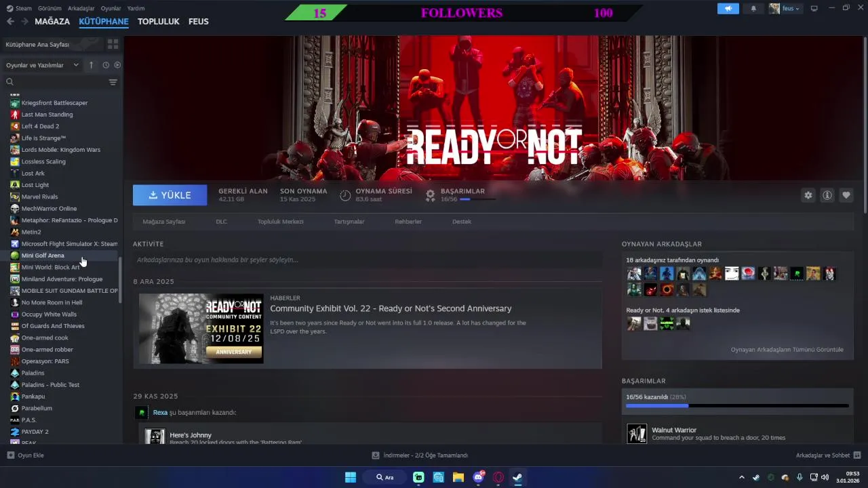Open Destek link
Viewport: 868px width, 488px height.
point(462,222)
